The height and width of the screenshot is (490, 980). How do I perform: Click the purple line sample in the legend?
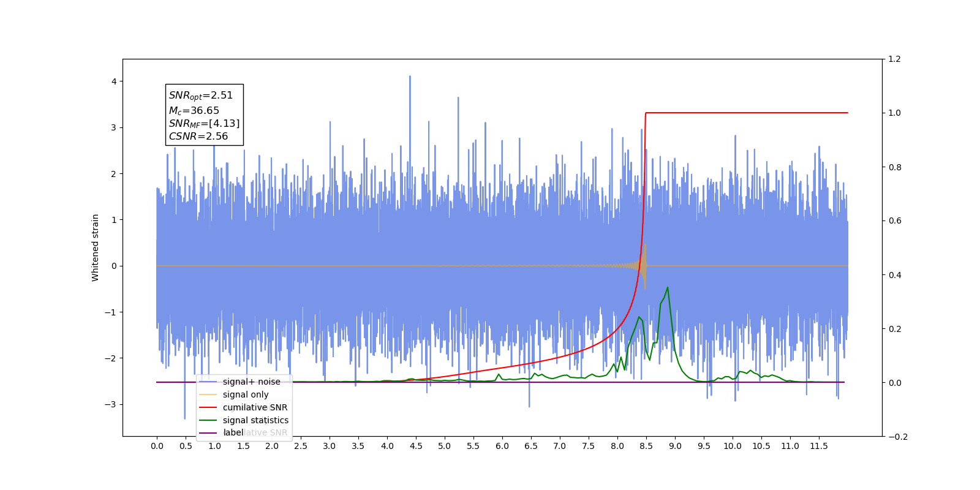pyautogui.click(x=208, y=433)
